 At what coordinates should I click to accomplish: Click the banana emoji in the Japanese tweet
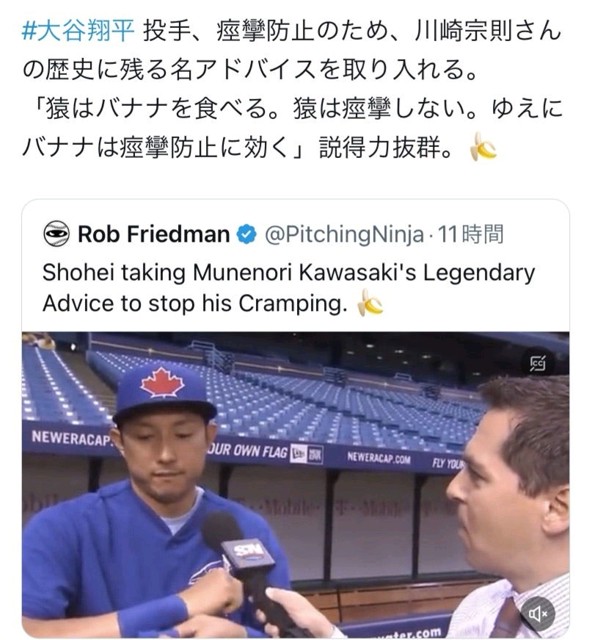click(483, 147)
